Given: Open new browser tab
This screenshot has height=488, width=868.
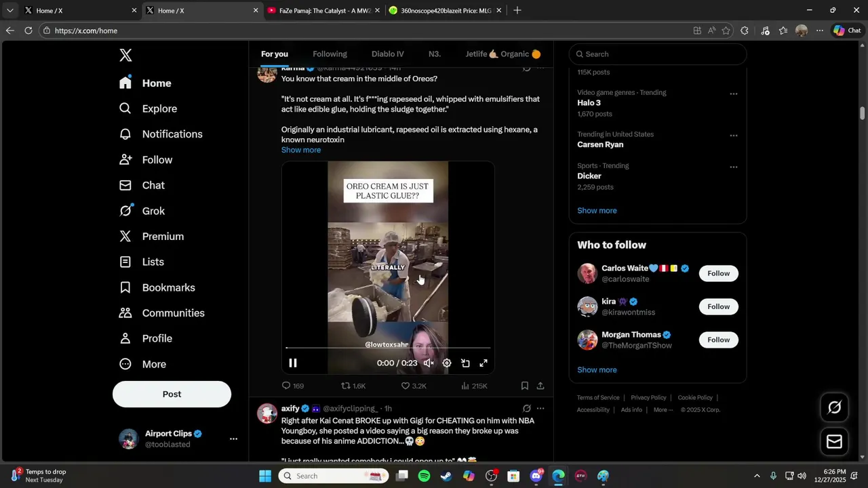Looking at the screenshot, I should [517, 10].
